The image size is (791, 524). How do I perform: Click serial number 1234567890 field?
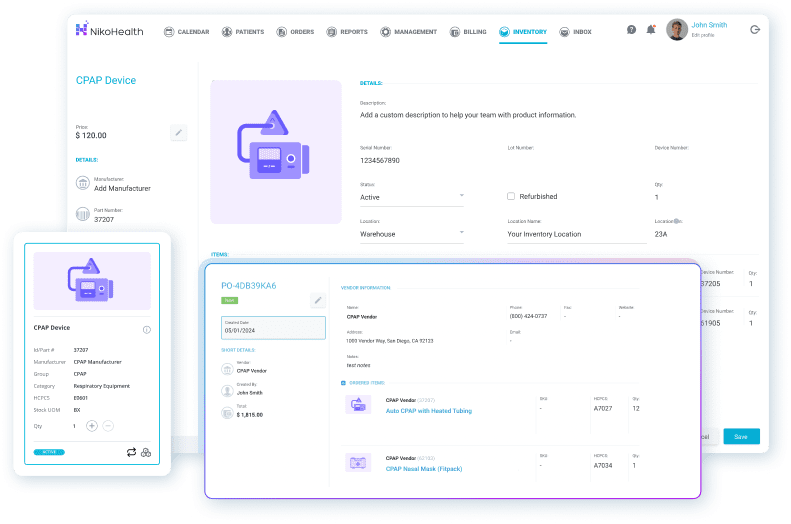[x=380, y=160]
